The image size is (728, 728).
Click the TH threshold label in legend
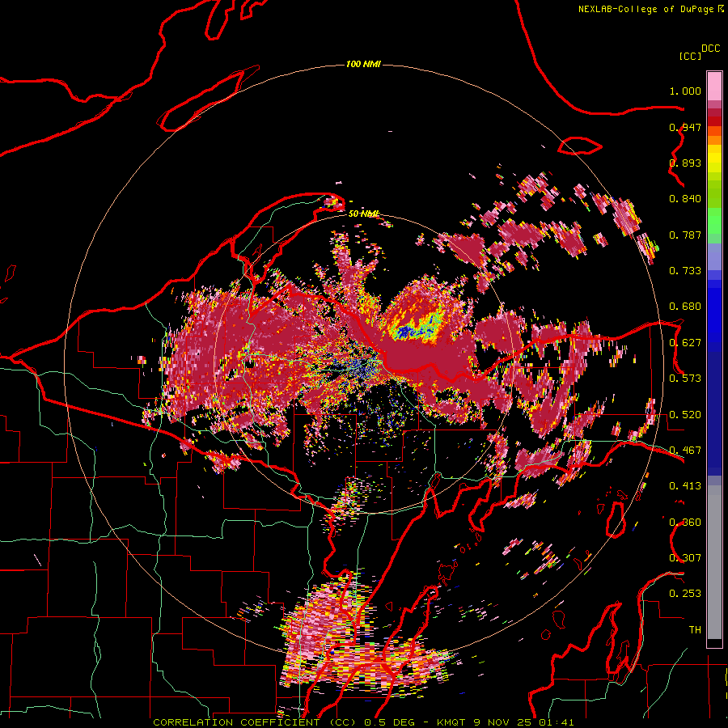(695, 630)
